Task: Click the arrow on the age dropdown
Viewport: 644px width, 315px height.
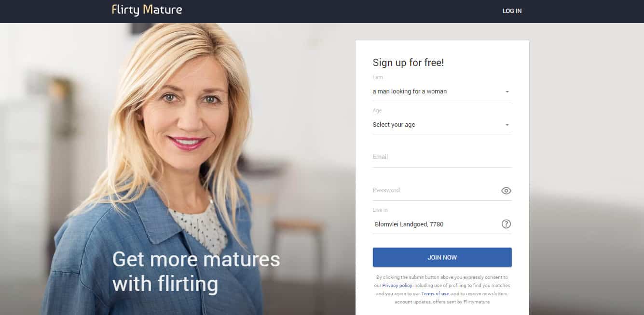Action: click(x=507, y=125)
